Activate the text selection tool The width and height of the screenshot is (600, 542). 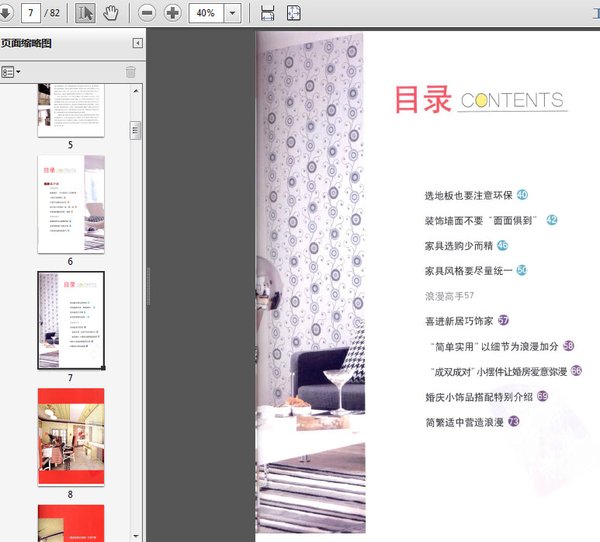point(85,13)
